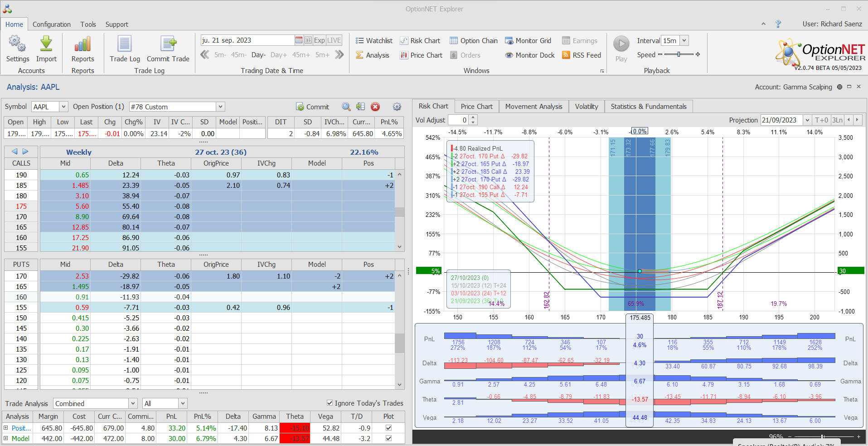Open the analysis panel gear settings
The image size is (868, 446).
397,107
